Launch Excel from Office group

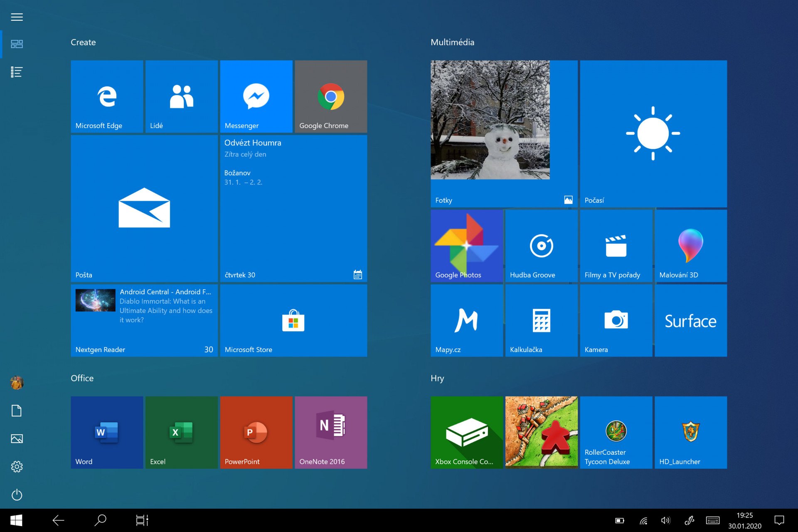(x=181, y=432)
